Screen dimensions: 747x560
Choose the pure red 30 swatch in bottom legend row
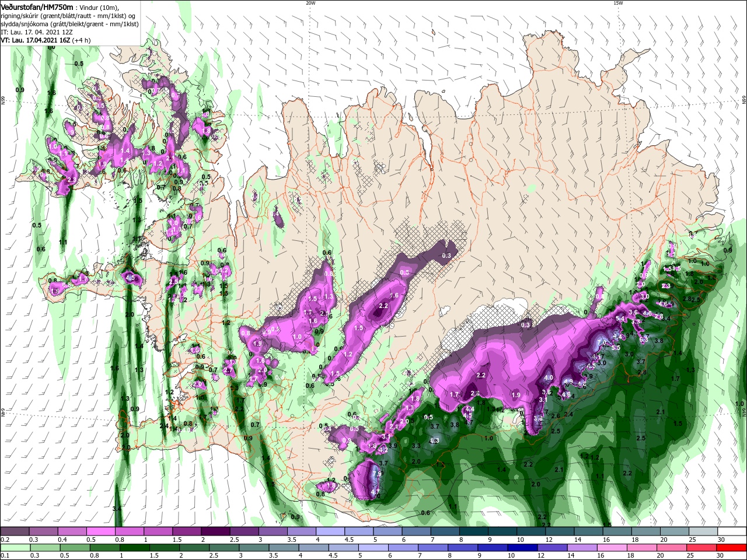[x=732, y=547]
